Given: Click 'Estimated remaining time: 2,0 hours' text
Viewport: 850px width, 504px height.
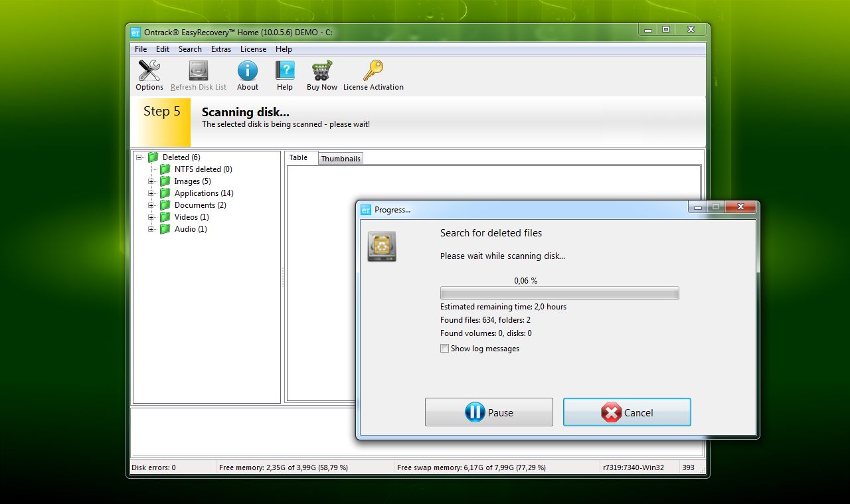Looking at the screenshot, I should point(503,307).
